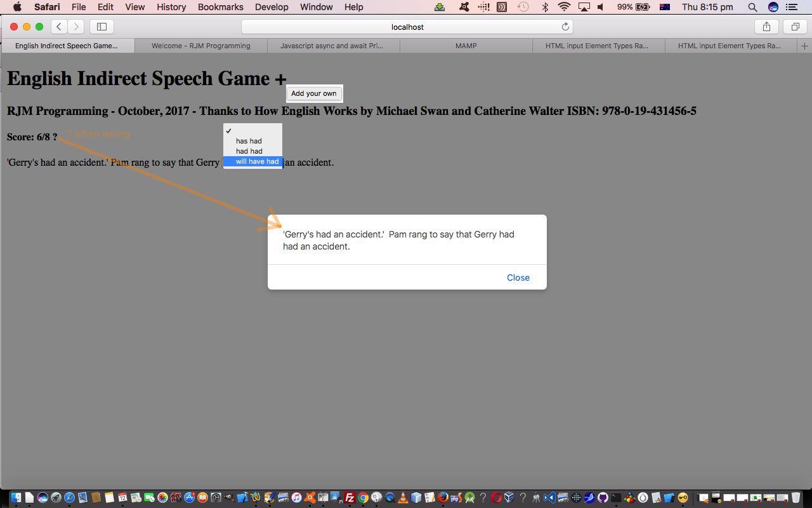Image resolution: width=812 pixels, height=508 pixels.
Task: Click the Safari reload page icon
Action: (x=565, y=27)
